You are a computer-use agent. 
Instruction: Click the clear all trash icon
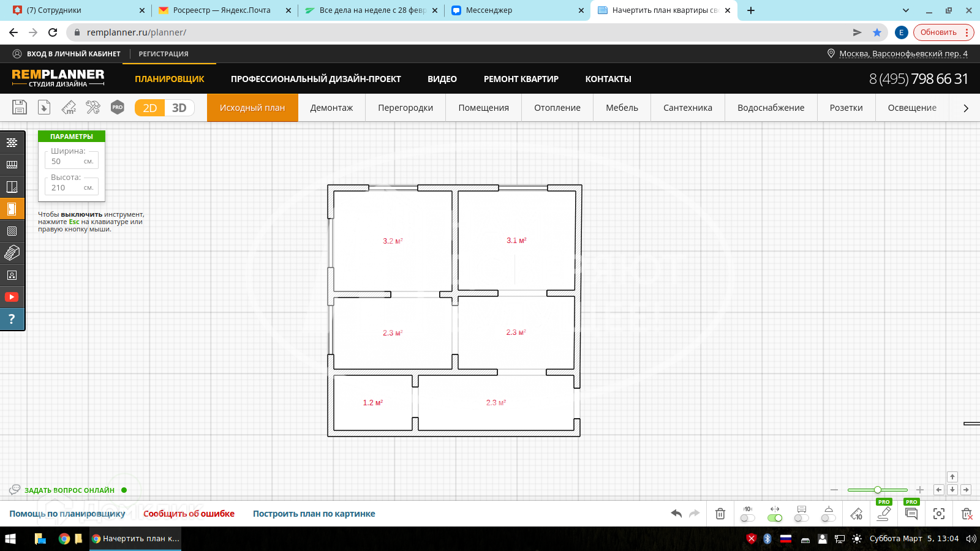(967, 514)
